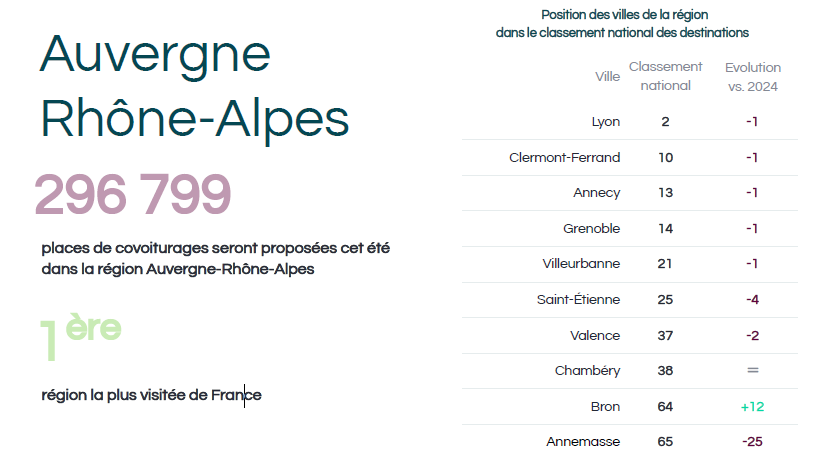Click the equals sign in Chambéry row
The height and width of the screenshot is (458, 816).
(x=753, y=371)
